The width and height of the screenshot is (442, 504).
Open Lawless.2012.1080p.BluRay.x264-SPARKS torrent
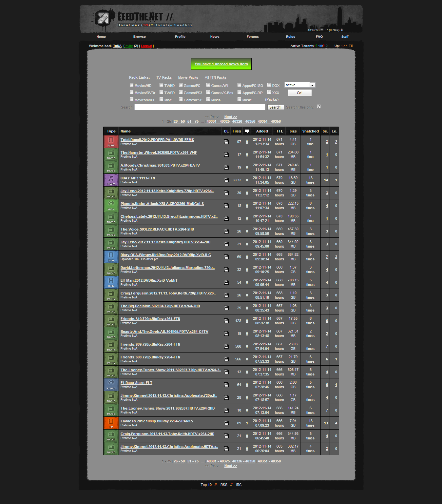157,421
